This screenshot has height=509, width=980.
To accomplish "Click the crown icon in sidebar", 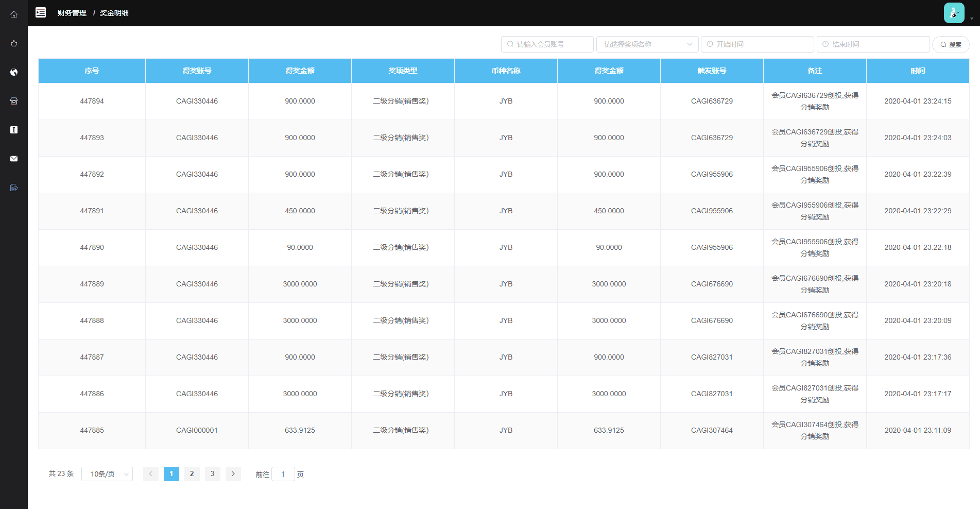I will [14, 43].
